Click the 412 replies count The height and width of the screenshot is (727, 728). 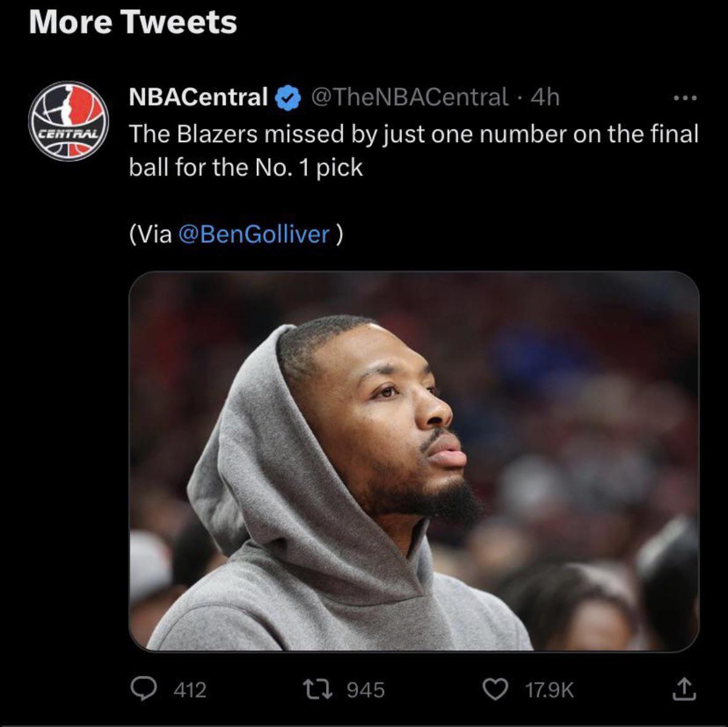click(190, 689)
